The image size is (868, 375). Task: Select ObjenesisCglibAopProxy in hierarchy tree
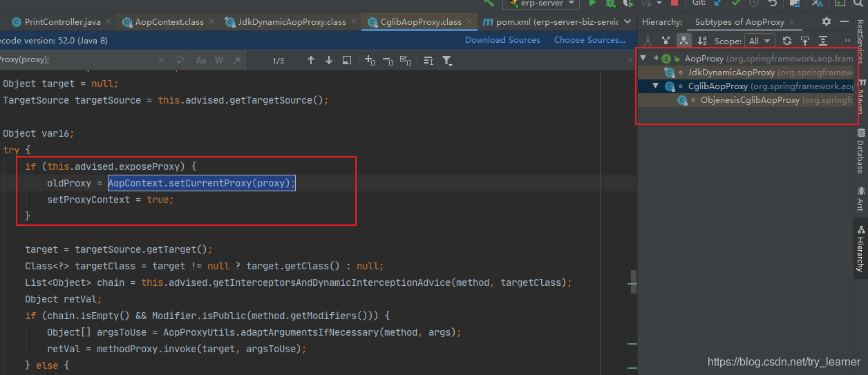click(x=750, y=100)
